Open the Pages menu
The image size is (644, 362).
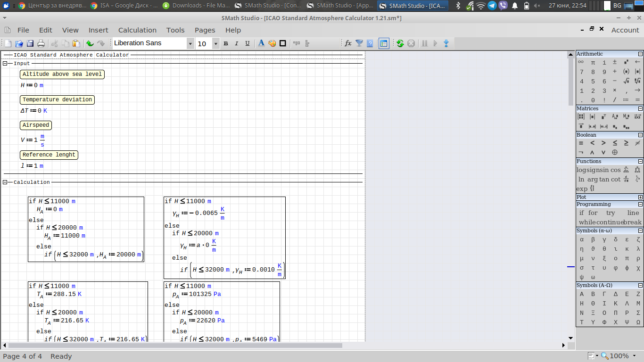(205, 30)
